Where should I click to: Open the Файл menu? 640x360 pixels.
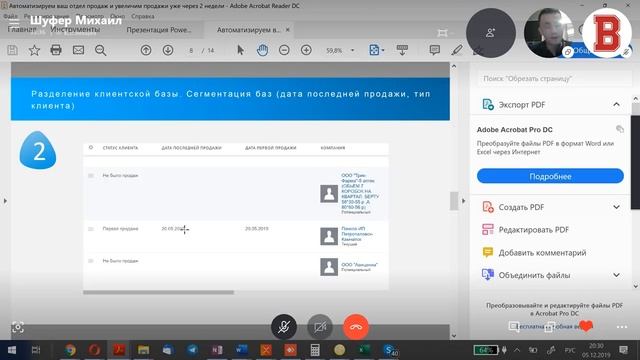10,16
